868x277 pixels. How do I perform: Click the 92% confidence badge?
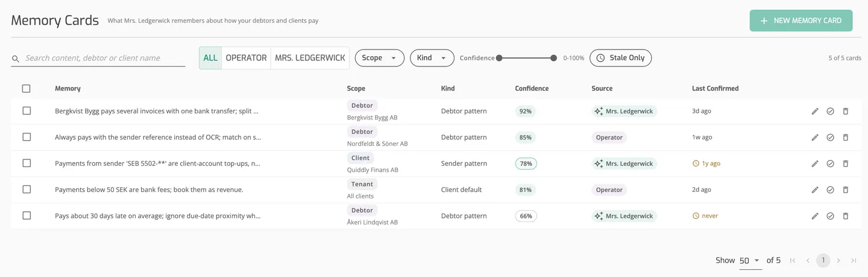coord(525,111)
